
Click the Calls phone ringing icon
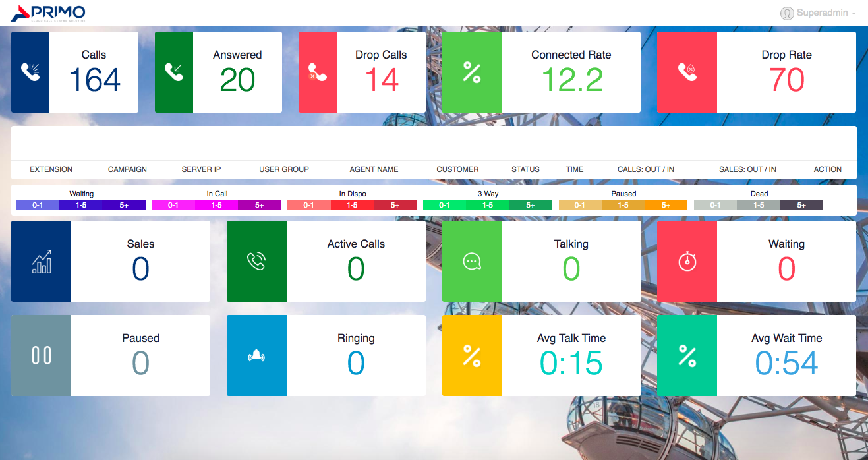pos(30,72)
